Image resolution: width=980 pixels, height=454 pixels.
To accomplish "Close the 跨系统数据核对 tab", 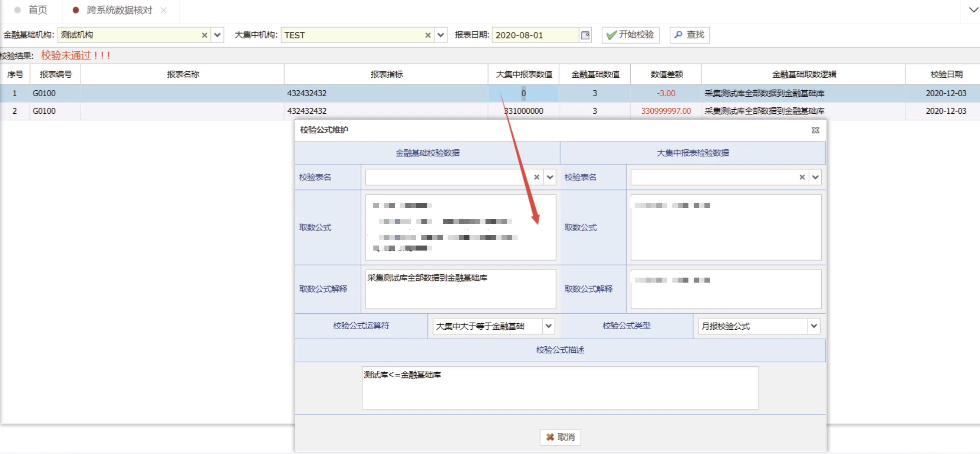I will (x=164, y=11).
